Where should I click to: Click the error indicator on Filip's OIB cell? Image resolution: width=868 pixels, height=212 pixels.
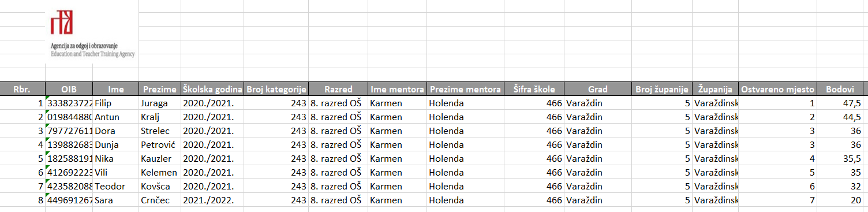pos(47,98)
